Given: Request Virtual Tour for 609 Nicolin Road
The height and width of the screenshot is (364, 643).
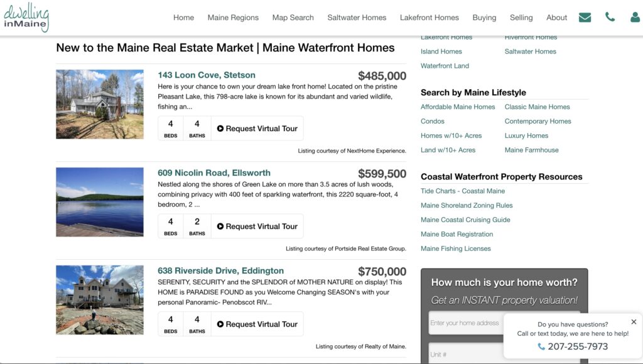Looking at the screenshot, I should 257,227.
